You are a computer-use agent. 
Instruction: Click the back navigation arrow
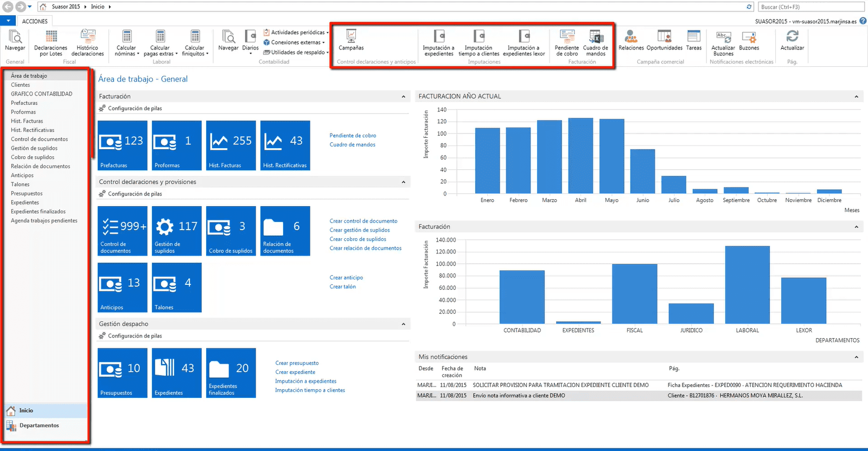click(x=8, y=7)
